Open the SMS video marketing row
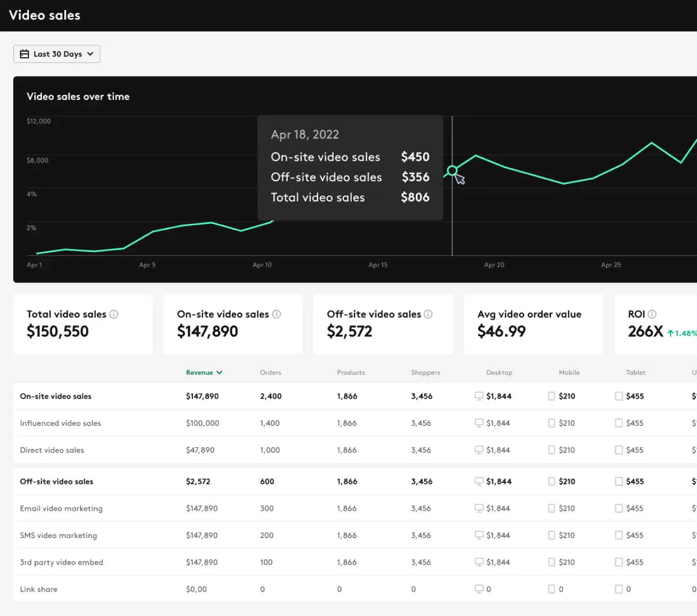This screenshot has width=697, height=616. tap(355, 535)
